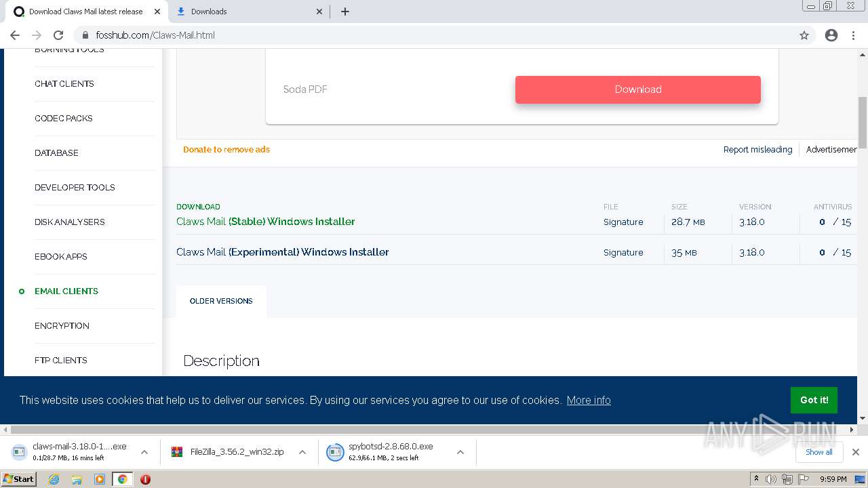View site information via the lock icon
The height and width of the screenshot is (488, 868).
(x=85, y=35)
